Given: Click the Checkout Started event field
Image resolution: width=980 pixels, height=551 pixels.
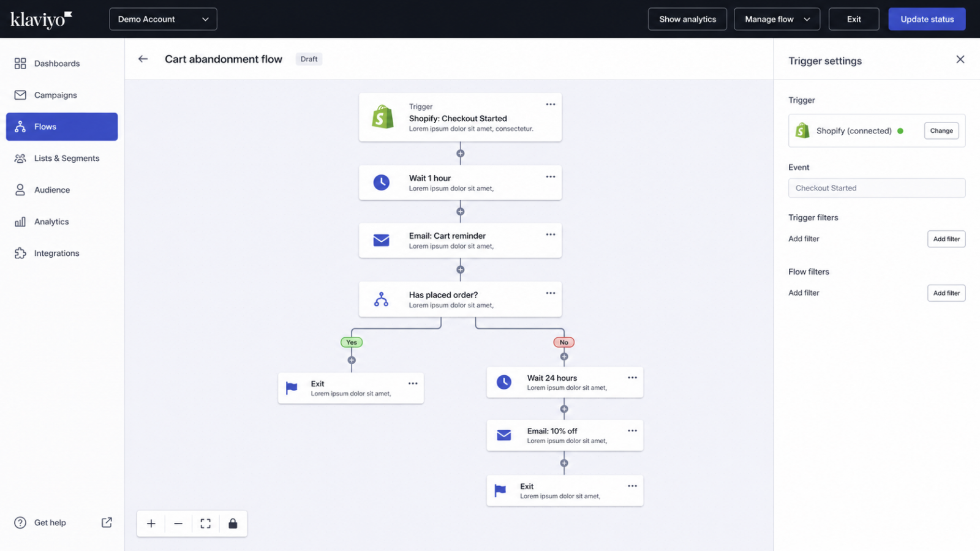Looking at the screenshot, I should (876, 188).
